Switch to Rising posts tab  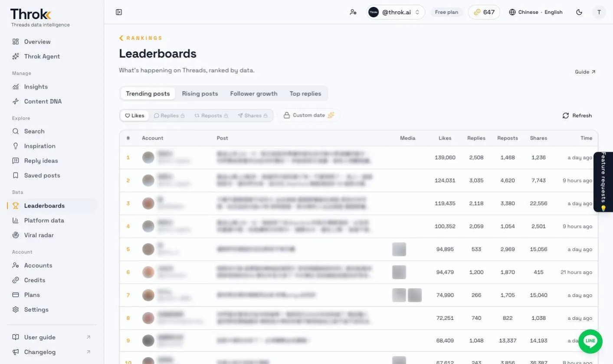pyautogui.click(x=200, y=94)
